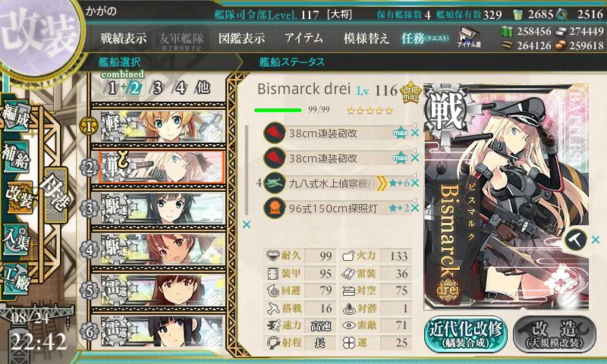
Task: Click the red 38cm連装砲改 first slot icon
Action: [x=275, y=133]
